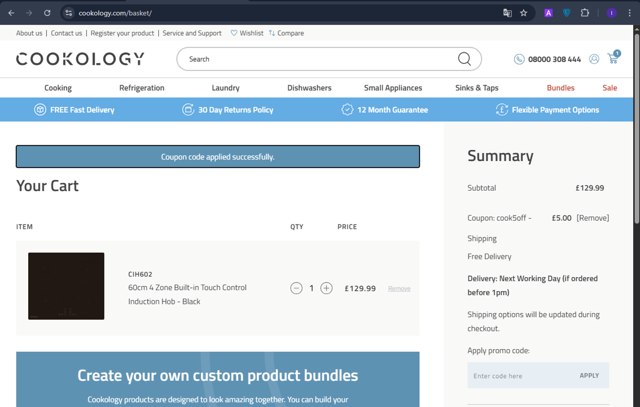Click the browser address bar URL
Viewport: 640px width, 407px height.
[x=115, y=13]
